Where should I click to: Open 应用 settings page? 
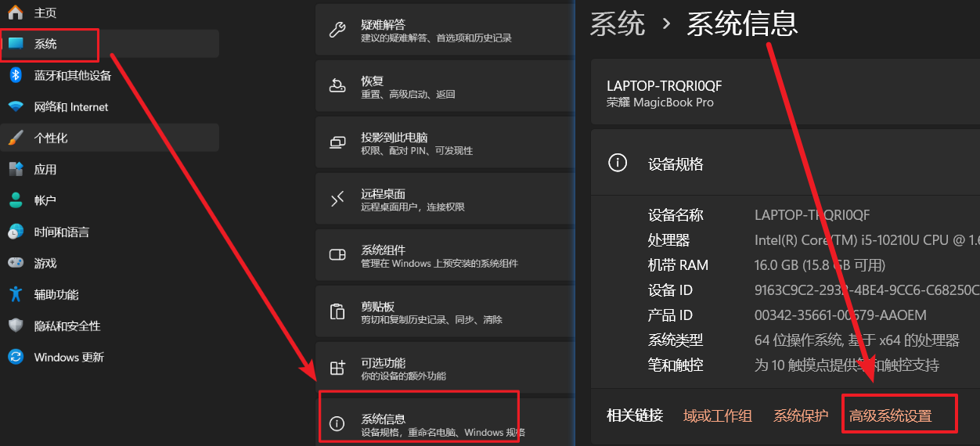[x=110, y=169]
